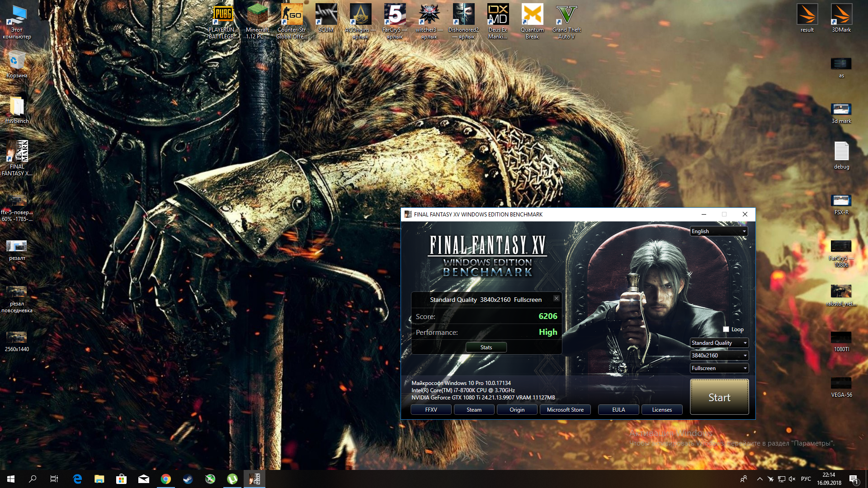This screenshot has width=868, height=488.
Task: Click the Stats button under the score
Action: tap(486, 347)
